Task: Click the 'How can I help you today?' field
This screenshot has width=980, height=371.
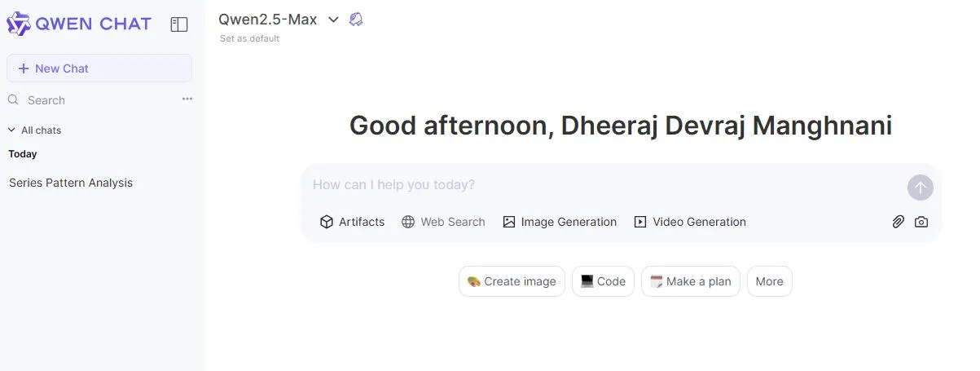Action: coord(603,185)
